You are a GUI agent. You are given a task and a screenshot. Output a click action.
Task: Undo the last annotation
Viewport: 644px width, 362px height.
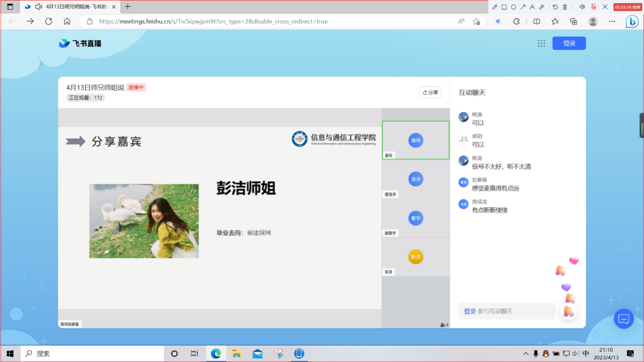coord(555,7)
